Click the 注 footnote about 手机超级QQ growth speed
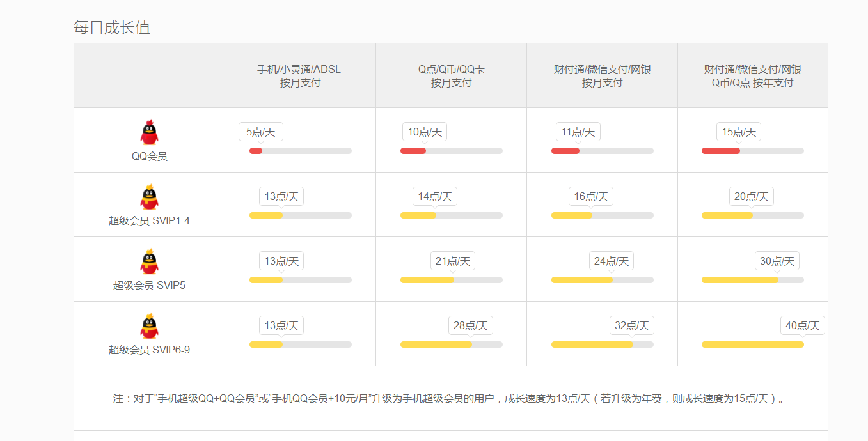Screen dimensions: 868x441 coord(449,399)
